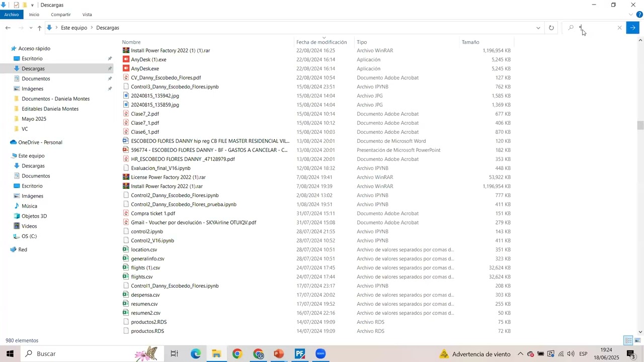This screenshot has height=362, width=644.
Task: Expand address bar history dropdown
Action: coord(538,28)
